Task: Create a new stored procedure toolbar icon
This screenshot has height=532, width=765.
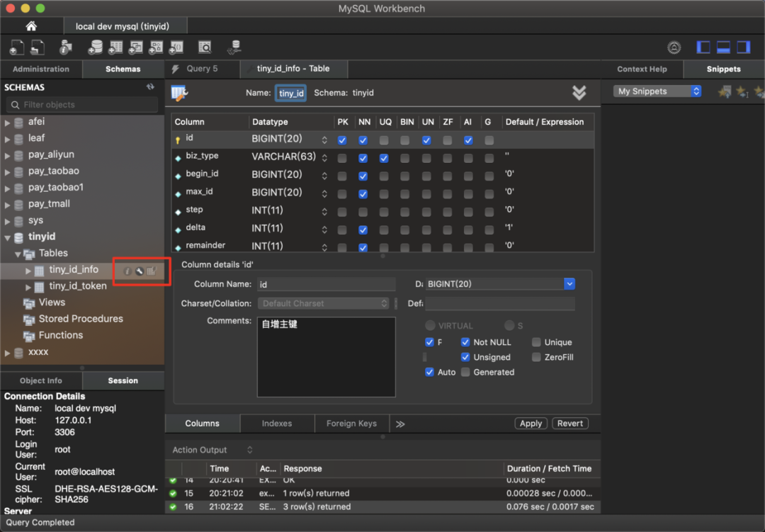Action: click(156, 47)
